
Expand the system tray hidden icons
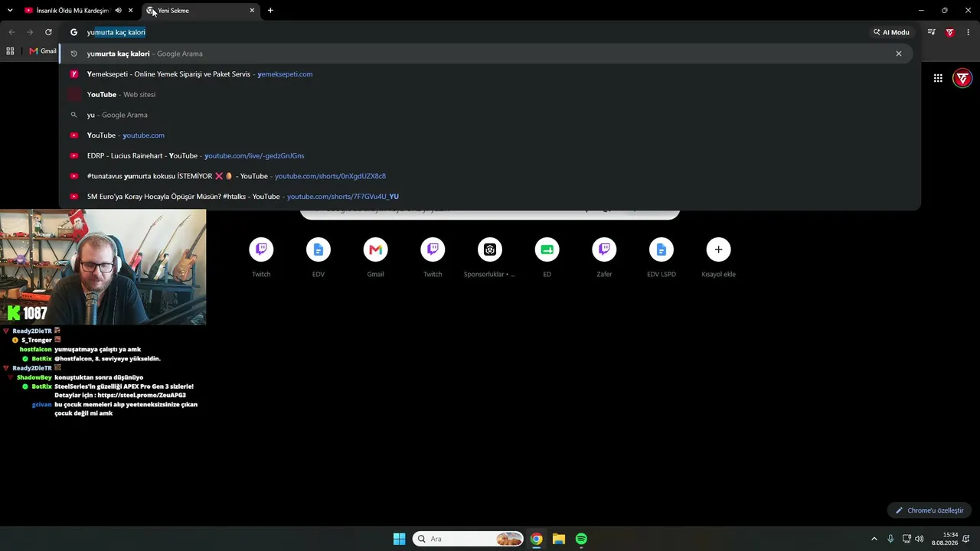pos(874,539)
